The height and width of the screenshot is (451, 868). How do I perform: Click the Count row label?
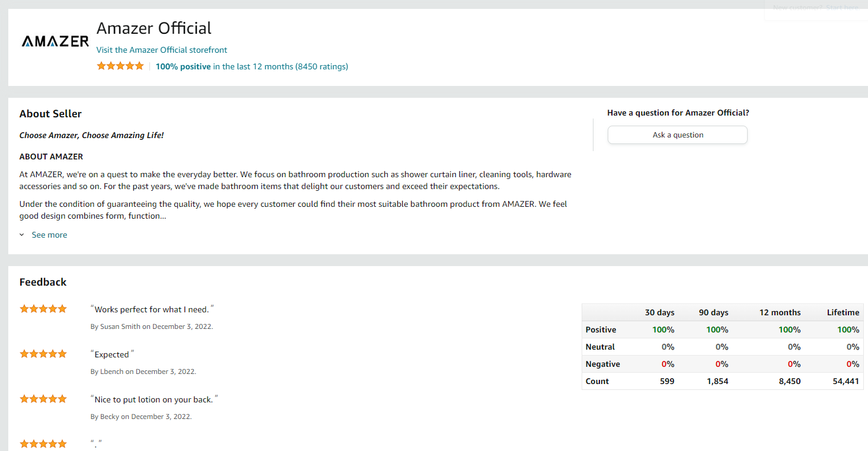click(597, 381)
